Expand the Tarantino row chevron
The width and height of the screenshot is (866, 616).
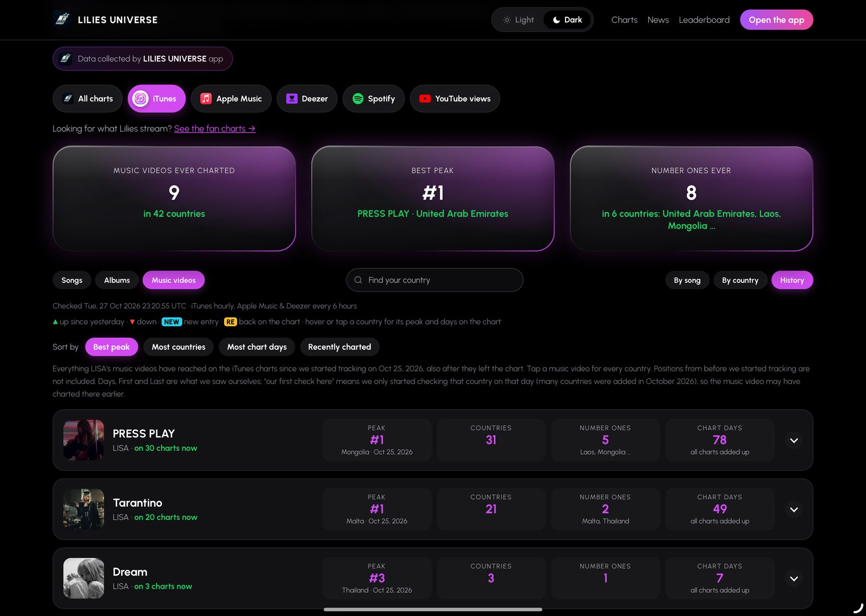coord(793,509)
